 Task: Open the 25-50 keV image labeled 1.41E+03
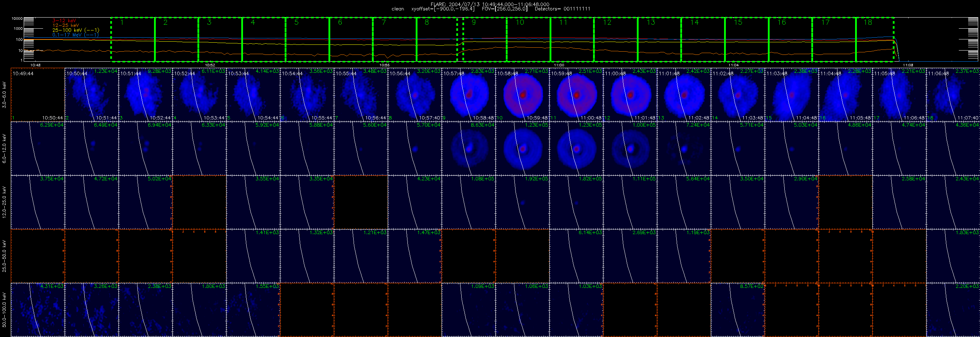(x=253, y=256)
